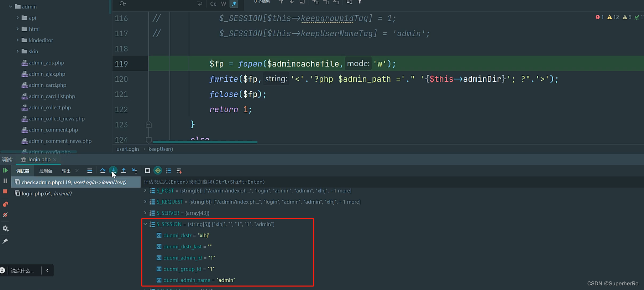This screenshot has width=644, height=290.
Task: Click the Run to Cursor icon
Action: pos(135,171)
